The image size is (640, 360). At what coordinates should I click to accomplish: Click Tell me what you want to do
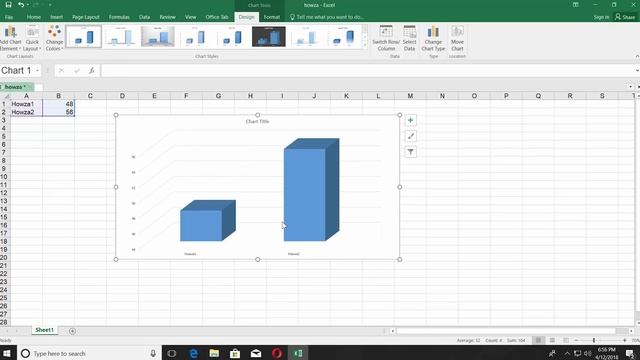tap(327, 17)
